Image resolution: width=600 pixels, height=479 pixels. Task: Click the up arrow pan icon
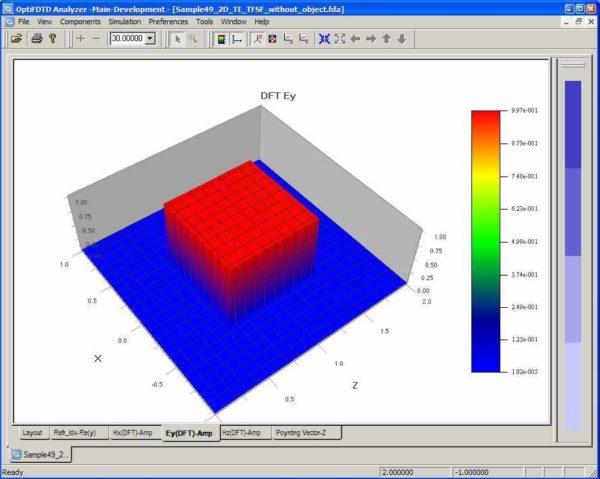[x=386, y=38]
